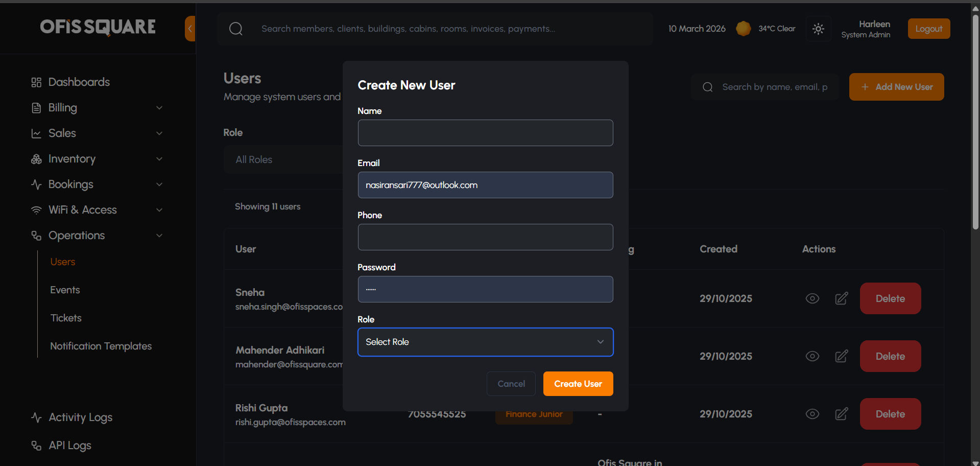Viewport: 980px width, 466px height.
Task: Expand the Inventory menu chevron
Action: (x=159, y=159)
